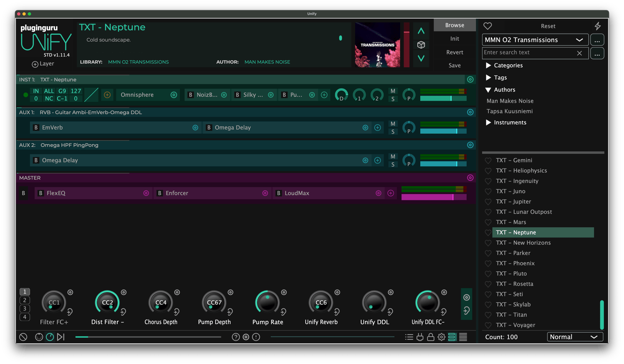Solo the INST 1 layer
The height and width of the screenshot is (364, 624).
(x=393, y=99)
